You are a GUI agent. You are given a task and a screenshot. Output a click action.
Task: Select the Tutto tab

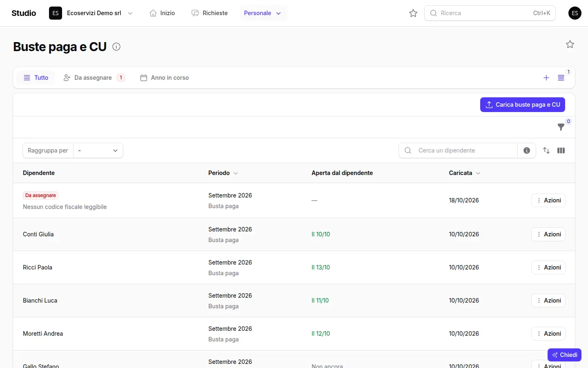[36, 78]
